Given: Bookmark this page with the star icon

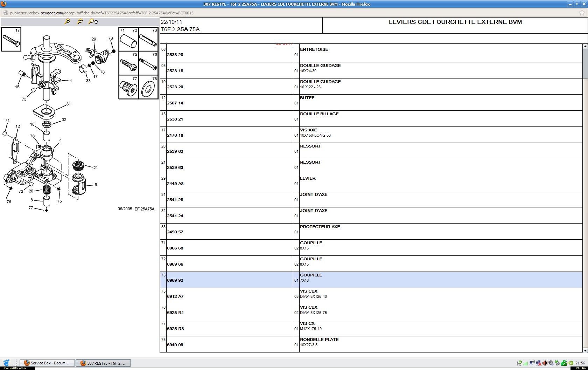Looking at the screenshot, I should [x=582, y=13].
